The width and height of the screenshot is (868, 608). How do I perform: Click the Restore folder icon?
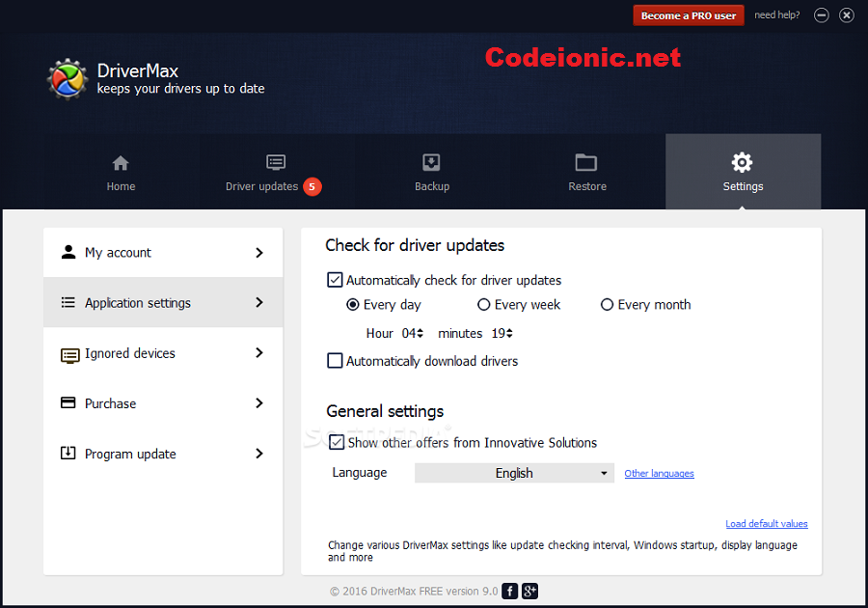[x=586, y=162]
